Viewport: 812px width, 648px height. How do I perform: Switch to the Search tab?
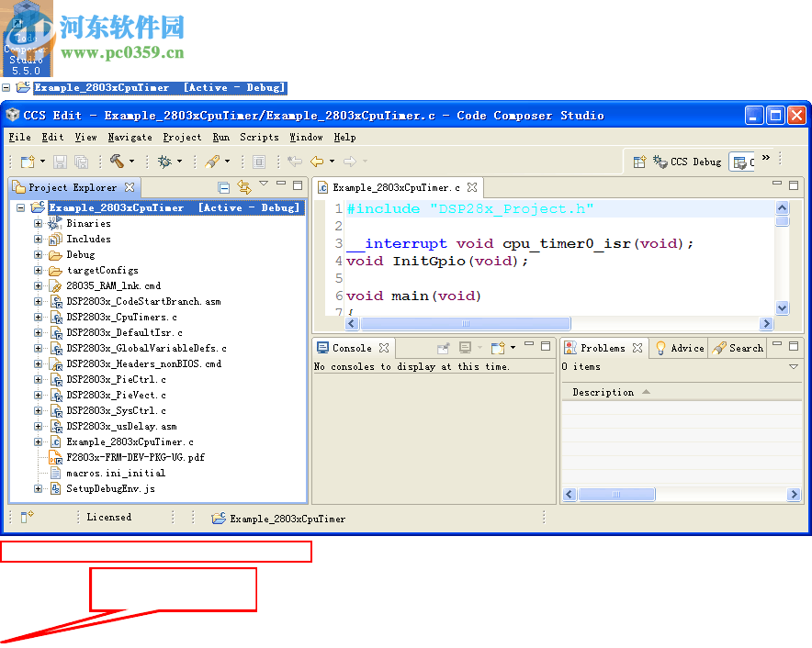(x=738, y=348)
